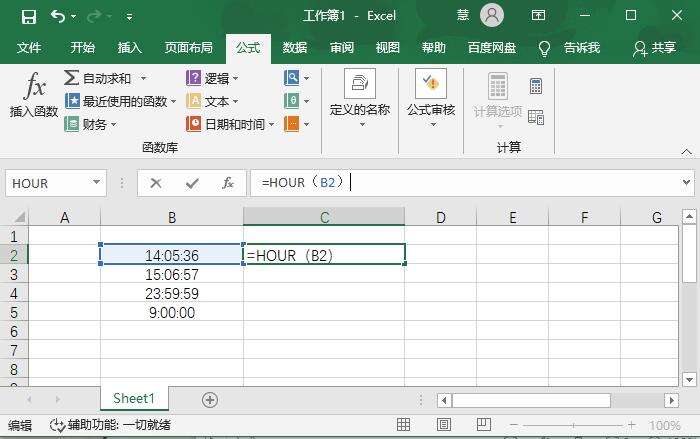The image size is (700, 439).
Task: Switch to Page Break Preview icon
Action: (x=484, y=424)
